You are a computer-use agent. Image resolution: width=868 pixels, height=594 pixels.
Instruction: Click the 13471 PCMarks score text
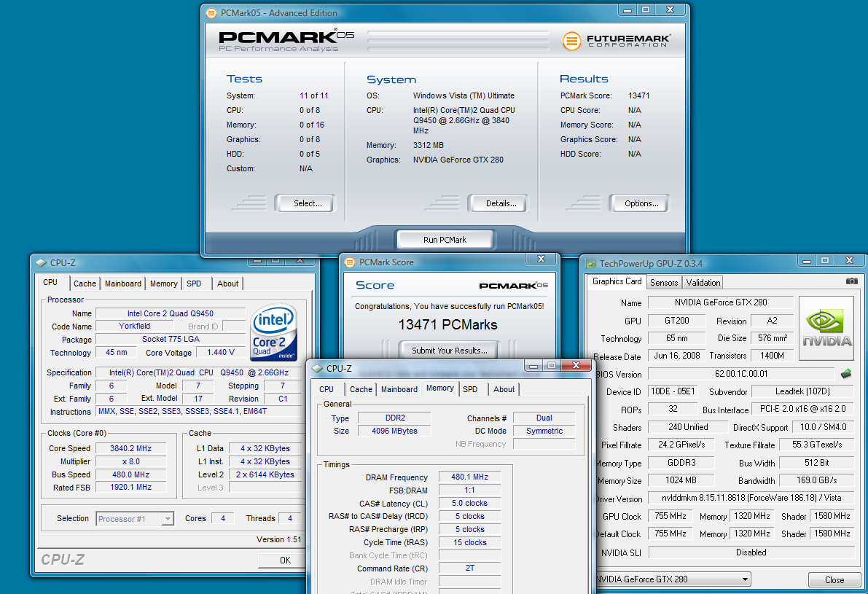(447, 324)
